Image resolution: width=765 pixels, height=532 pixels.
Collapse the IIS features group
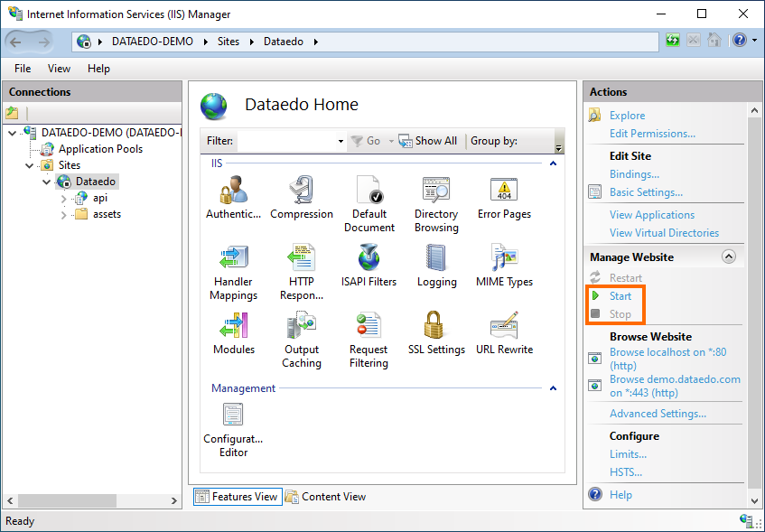point(553,163)
